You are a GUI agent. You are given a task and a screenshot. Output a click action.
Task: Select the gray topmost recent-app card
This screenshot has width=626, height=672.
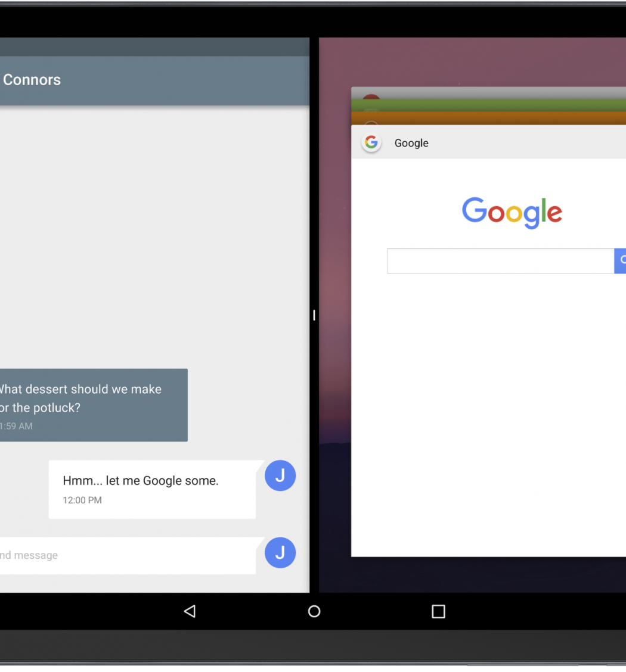point(489,92)
